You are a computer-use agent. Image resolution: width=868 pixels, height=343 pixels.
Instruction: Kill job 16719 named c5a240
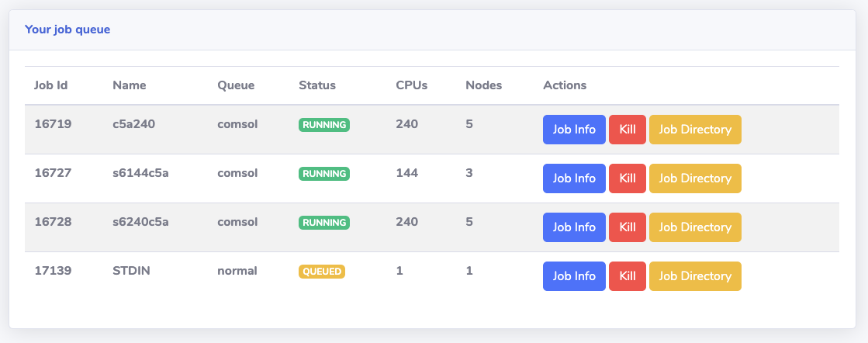628,130
